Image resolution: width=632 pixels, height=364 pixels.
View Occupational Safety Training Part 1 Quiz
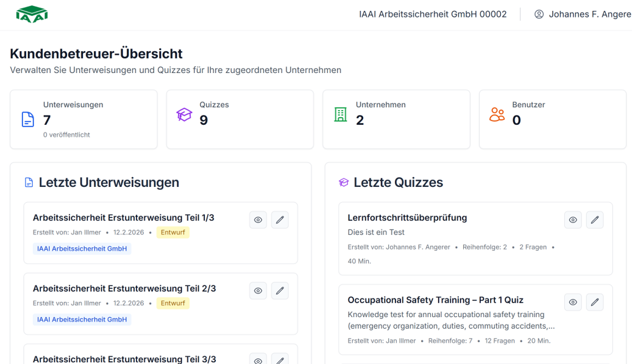click(x=573, y=302)
